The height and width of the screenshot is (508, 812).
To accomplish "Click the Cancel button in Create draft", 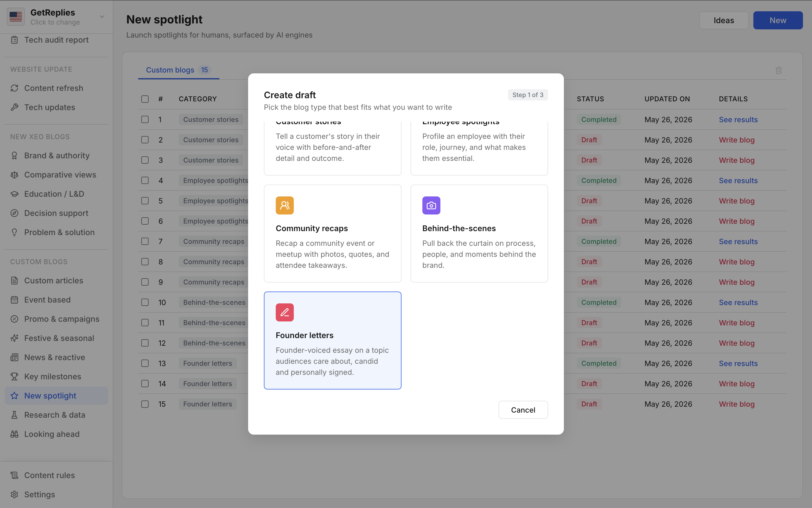I will (x=523, y=410).
